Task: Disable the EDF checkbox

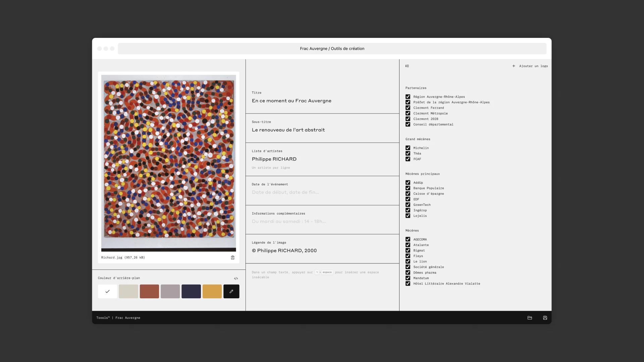Action: tap(408, 199)
